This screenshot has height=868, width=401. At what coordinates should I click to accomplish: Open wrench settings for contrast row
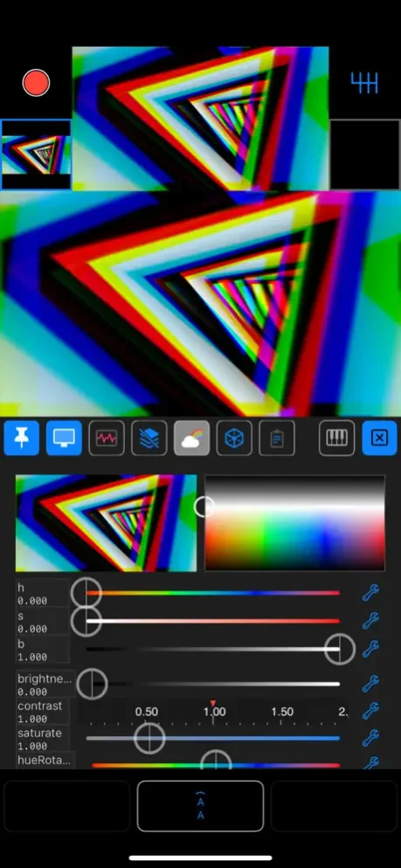tap(370, 710)
